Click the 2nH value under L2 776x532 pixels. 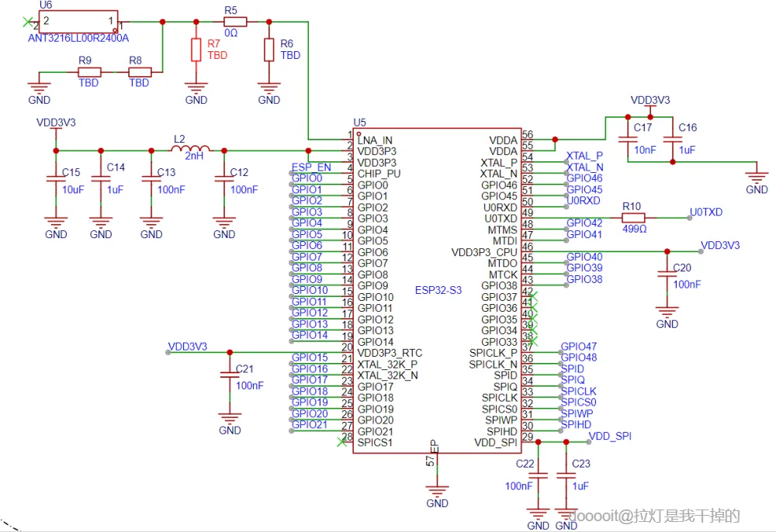pyautogui.click(x=194, y=156)
